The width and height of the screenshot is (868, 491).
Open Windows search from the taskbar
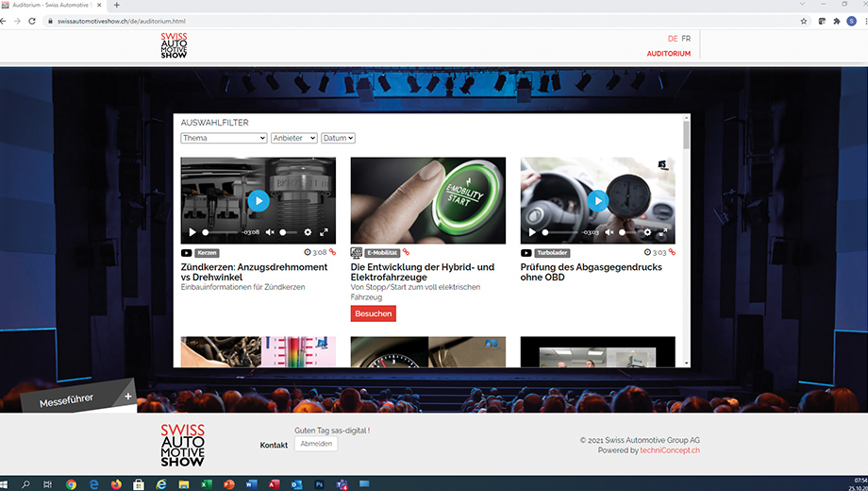(25, 484)
